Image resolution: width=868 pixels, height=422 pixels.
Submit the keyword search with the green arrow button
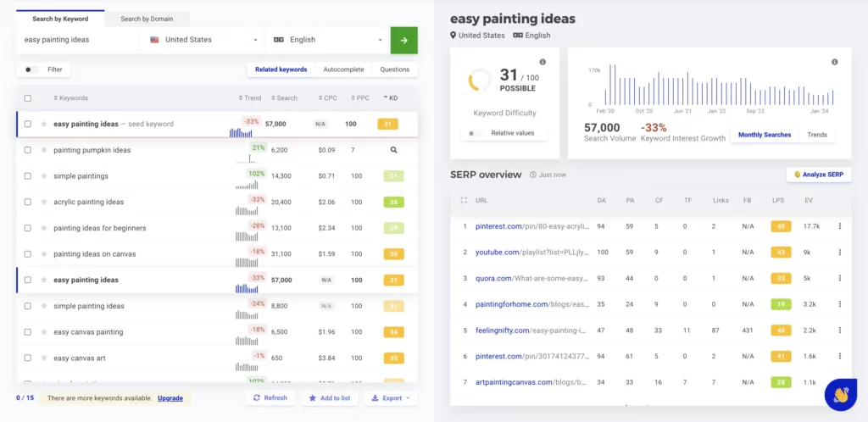(x=403, y=41)
